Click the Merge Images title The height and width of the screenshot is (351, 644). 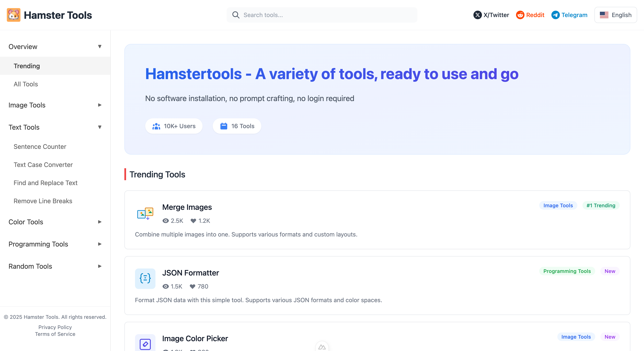[x=187, y=207]
